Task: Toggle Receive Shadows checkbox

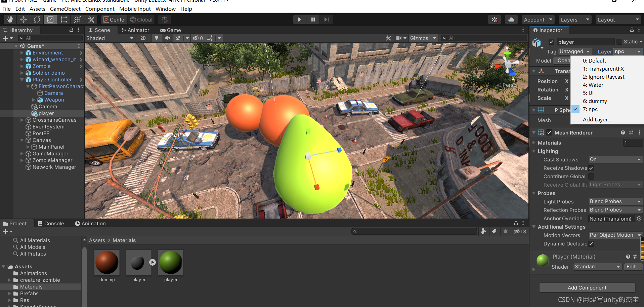Action: pos(591,168)
